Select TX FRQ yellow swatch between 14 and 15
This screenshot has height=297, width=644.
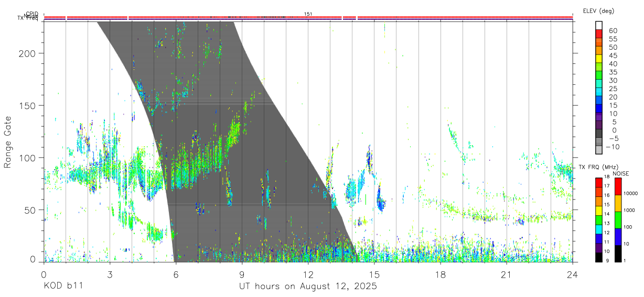pos(599,210)
